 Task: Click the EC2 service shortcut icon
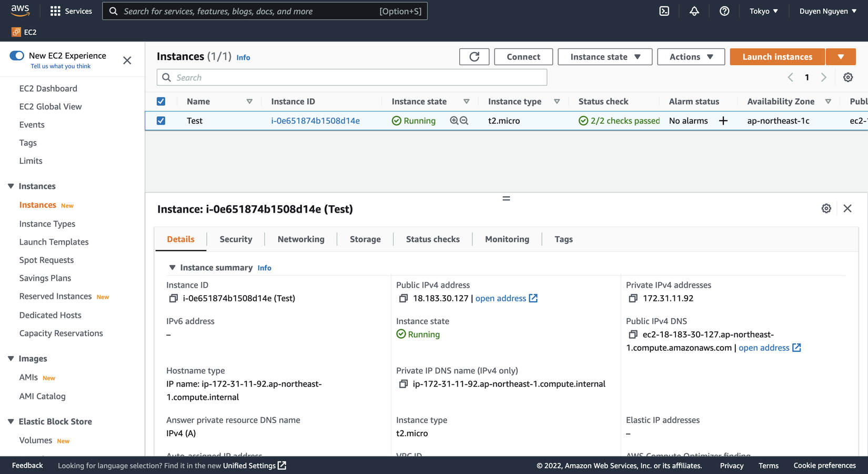(x=16, y=32)
